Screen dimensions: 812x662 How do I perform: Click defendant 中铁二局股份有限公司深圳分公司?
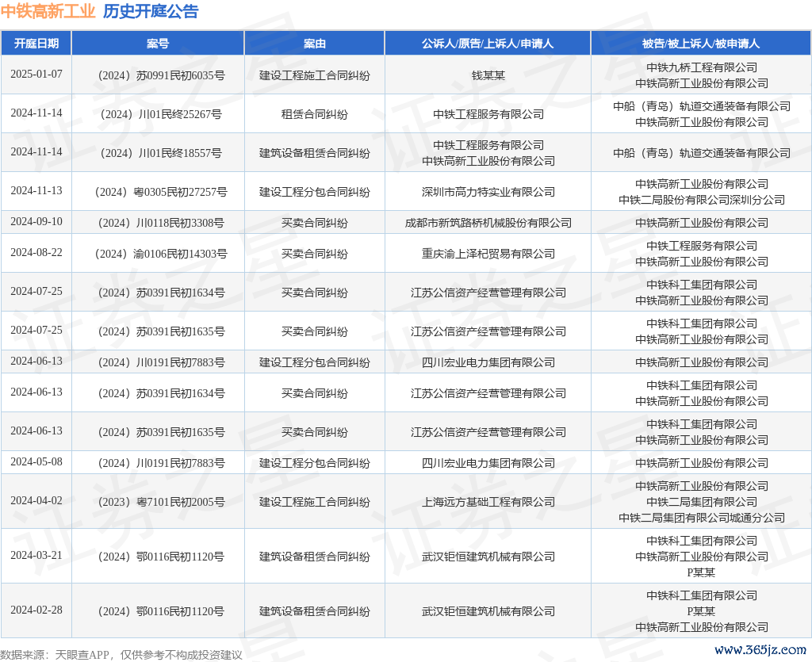702,200
